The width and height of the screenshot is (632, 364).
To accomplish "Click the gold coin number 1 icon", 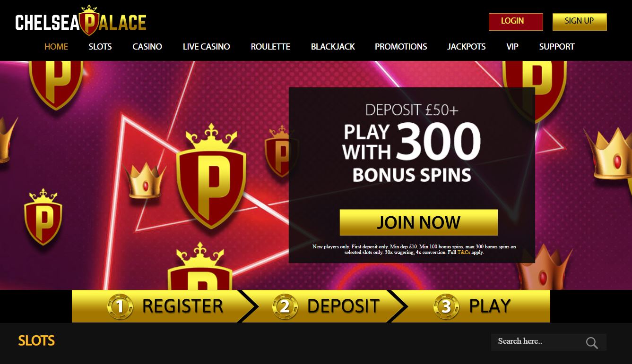I will 119,307.
